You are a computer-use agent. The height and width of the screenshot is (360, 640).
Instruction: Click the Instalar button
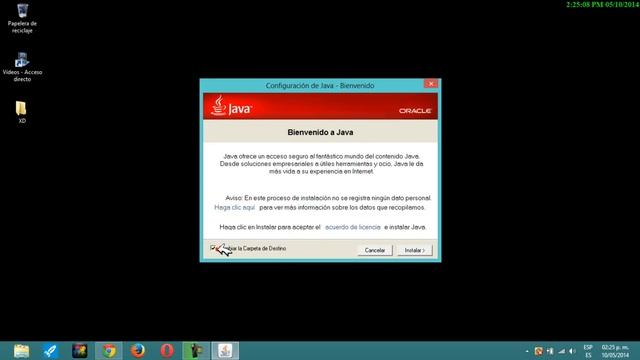coord(415,250)
